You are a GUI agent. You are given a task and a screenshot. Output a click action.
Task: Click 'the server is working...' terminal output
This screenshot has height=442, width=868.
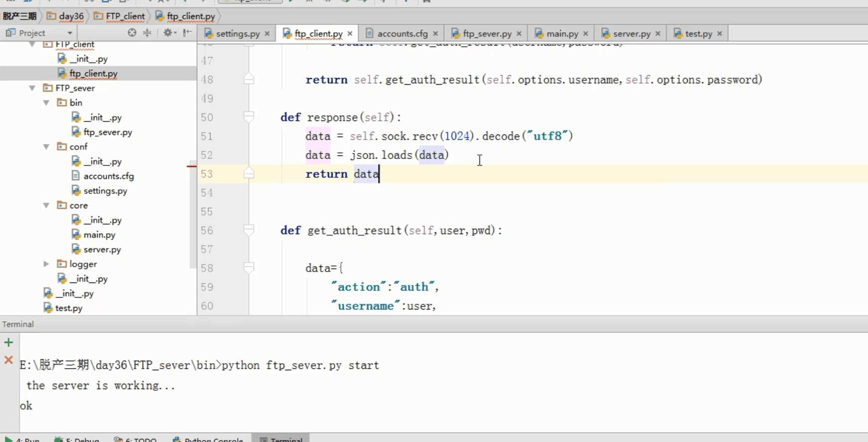tap(101, 385)
